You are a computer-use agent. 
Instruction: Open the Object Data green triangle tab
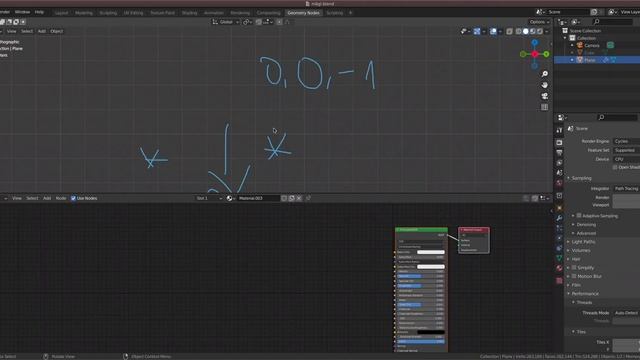click(559, 258)
